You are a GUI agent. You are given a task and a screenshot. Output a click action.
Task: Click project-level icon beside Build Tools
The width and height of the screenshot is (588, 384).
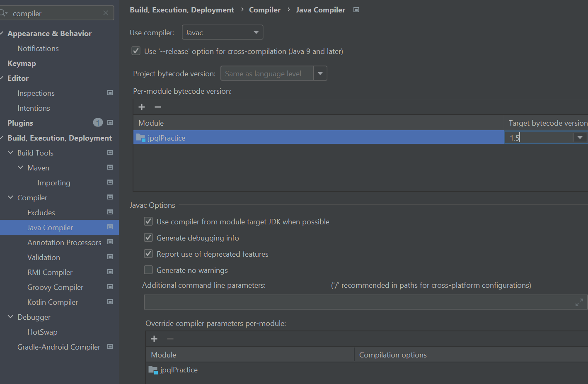pos(110,153)
